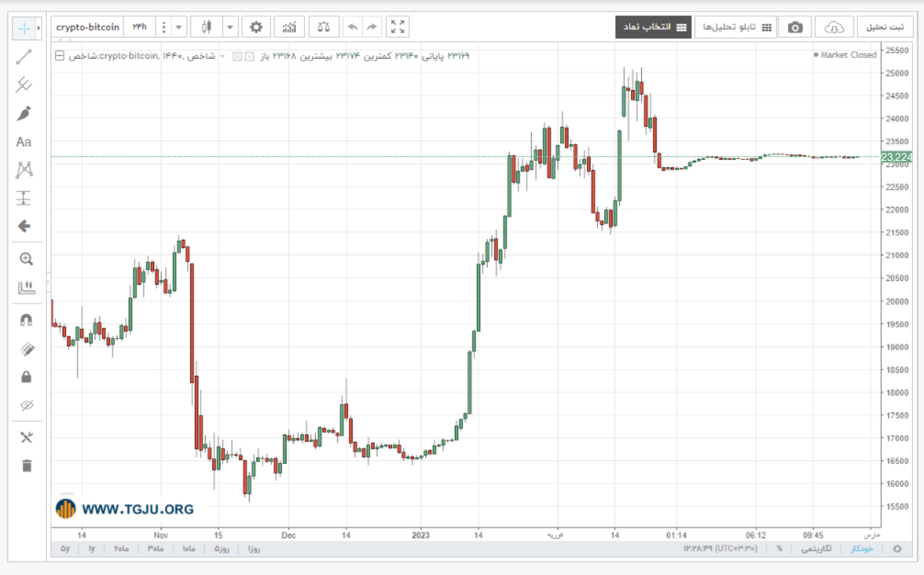This screenshot has width=924, height=575.
Task: Toggle magnet mode in left sidebar
Action: coord(26,320)
